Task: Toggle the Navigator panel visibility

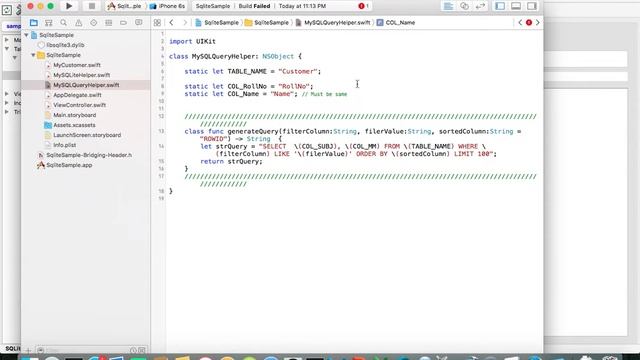Action: (500, 6)
